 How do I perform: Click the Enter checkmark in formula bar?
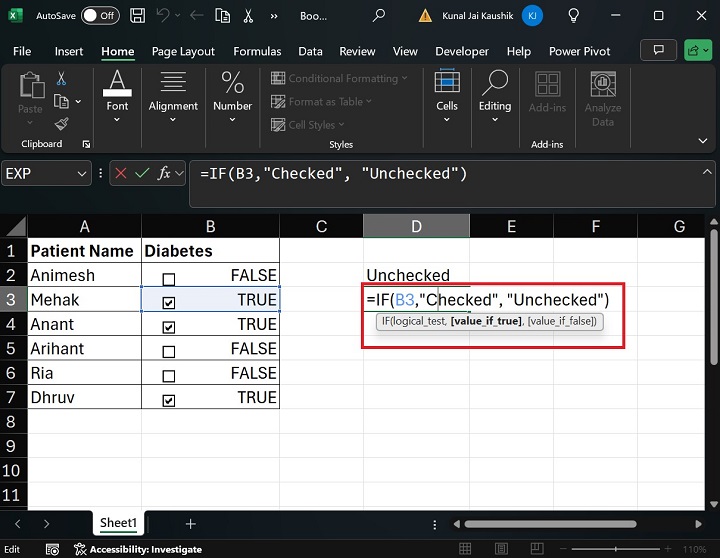[x=143, y=173]
